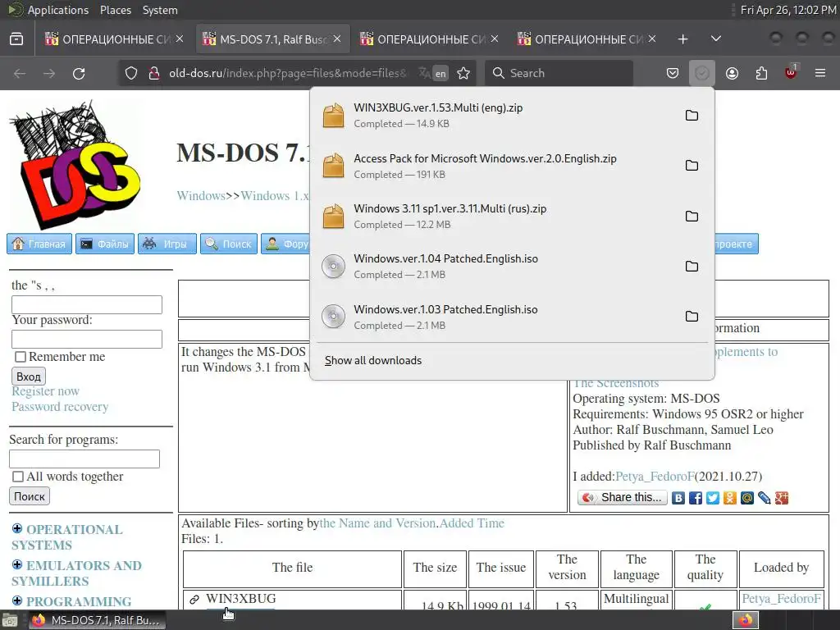This screenshot has height=630, width=840.
Task: Open the extensions puzzle icon
Action: tap(761, 73)
